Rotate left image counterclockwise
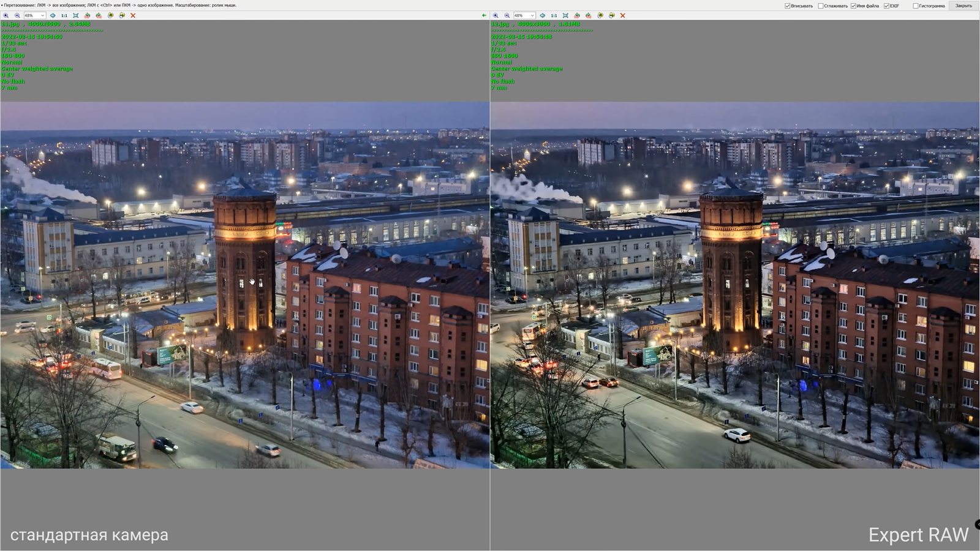This screenshot has width=980, height=551. click(x=87, y=15)
